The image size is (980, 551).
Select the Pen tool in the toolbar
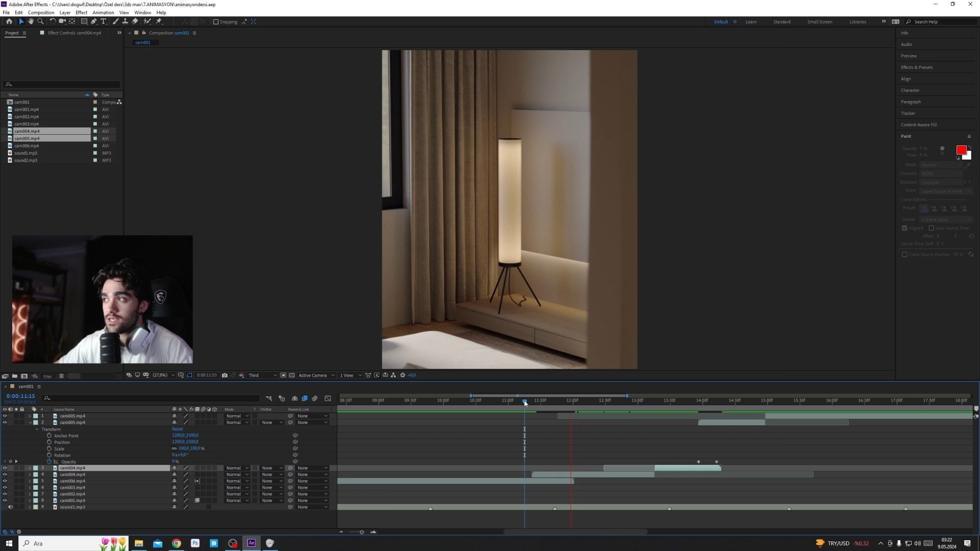pyautogui.click(x=94, y=21)
